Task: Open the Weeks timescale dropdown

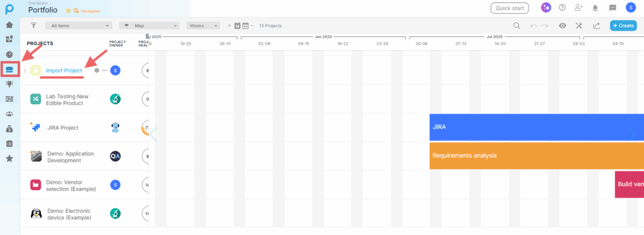Action: [202, 25]
